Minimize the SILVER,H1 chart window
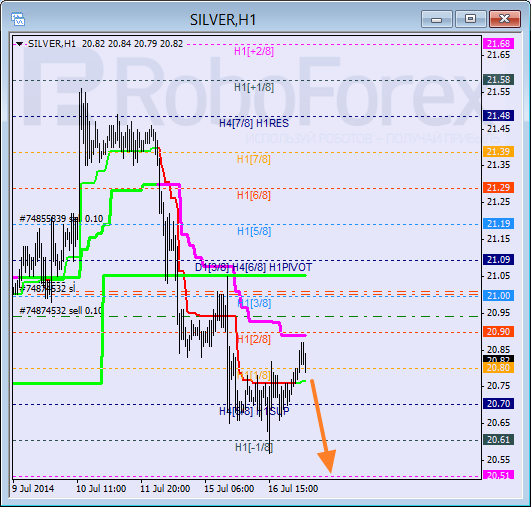The width and height of the screenshot is (531, 507). (x=437, y=19)
